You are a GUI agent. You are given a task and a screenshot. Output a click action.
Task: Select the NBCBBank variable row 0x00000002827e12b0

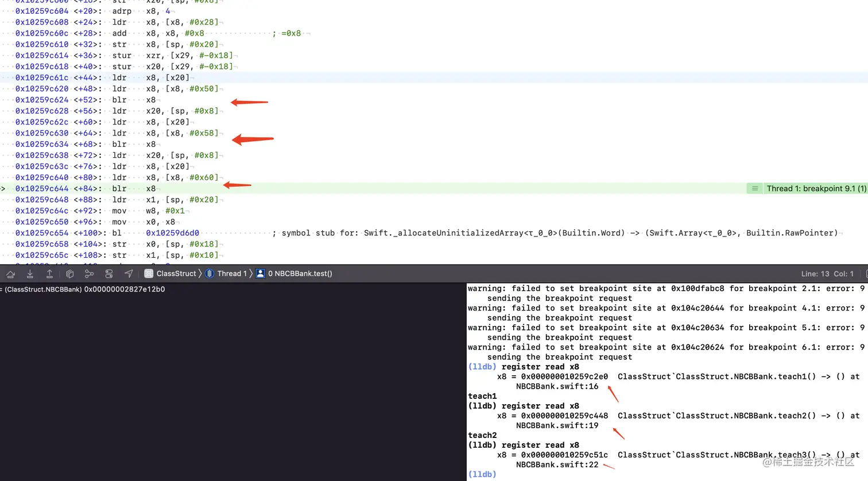click(83, 289)
